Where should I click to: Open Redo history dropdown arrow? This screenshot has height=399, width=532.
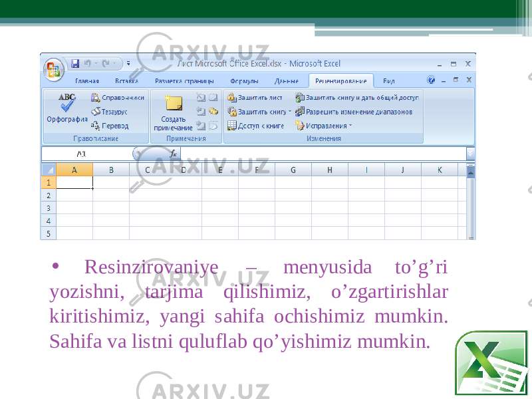click(x=114, y=64)
